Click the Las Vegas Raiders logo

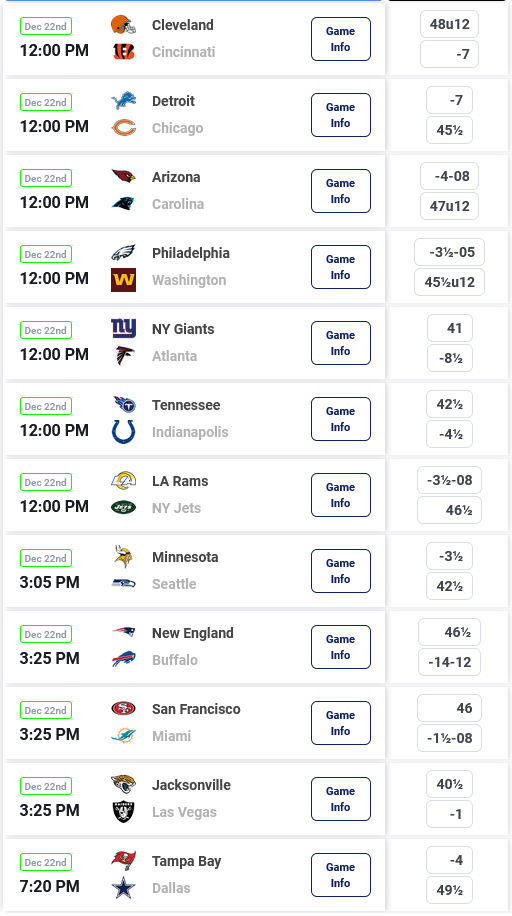123,811
